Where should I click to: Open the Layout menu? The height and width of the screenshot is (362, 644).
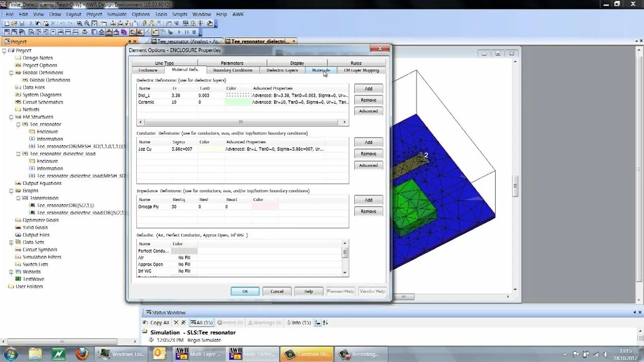click(x=73, y=14)
